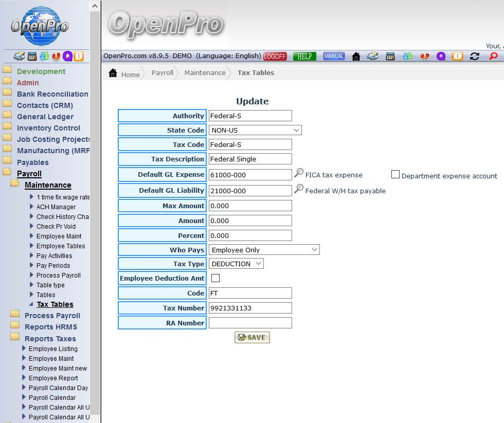
Task: Toggle the Employee Deduction Amt checkbox
Action: [x=215, y=278]
